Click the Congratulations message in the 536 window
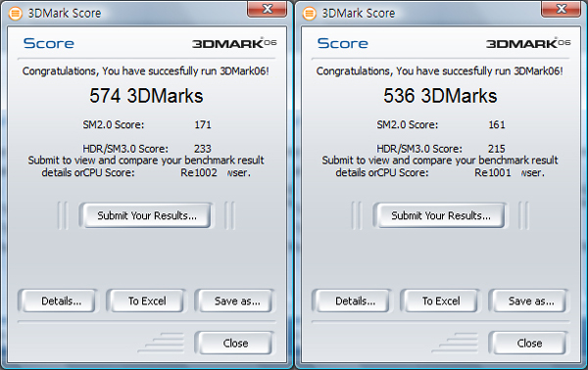The image size is (588, 370). (x=439, y=71)
